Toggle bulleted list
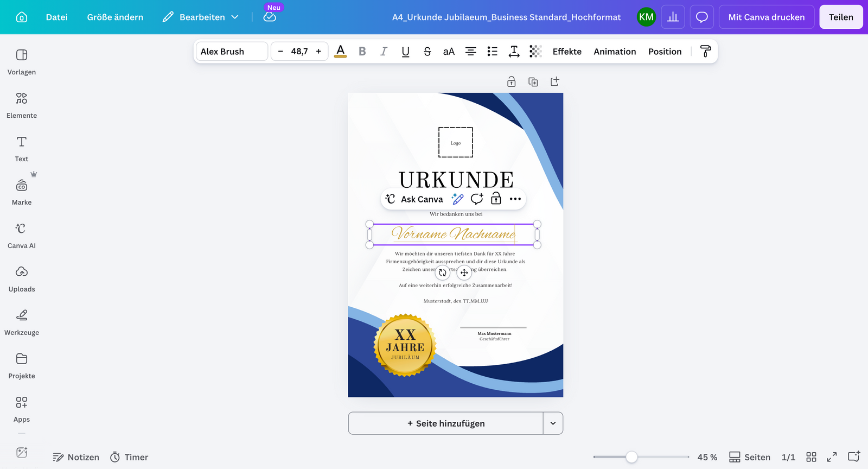 point(493,52)
